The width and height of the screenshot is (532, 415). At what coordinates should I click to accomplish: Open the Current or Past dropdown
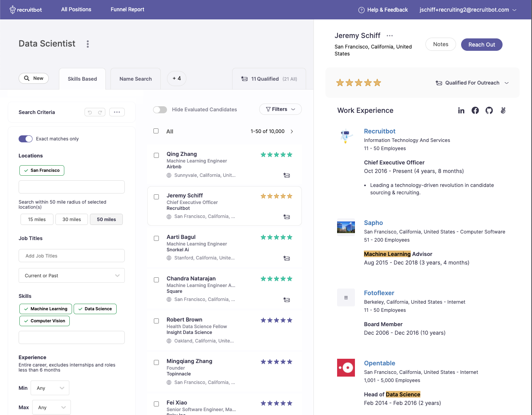pos(71,275)
